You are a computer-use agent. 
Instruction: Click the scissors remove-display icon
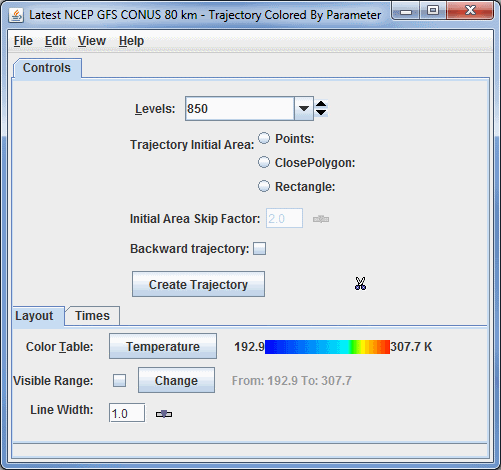coord(360,284)
